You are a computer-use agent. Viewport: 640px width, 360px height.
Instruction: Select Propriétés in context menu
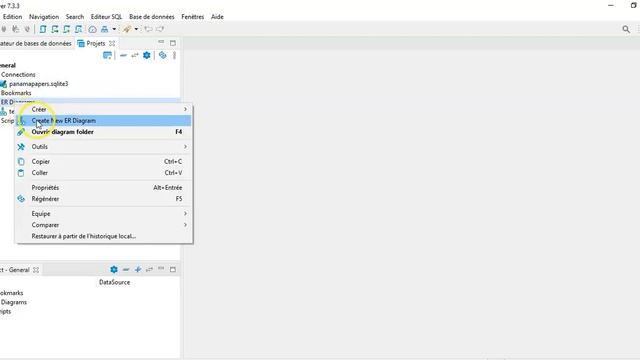click(103, 187)
